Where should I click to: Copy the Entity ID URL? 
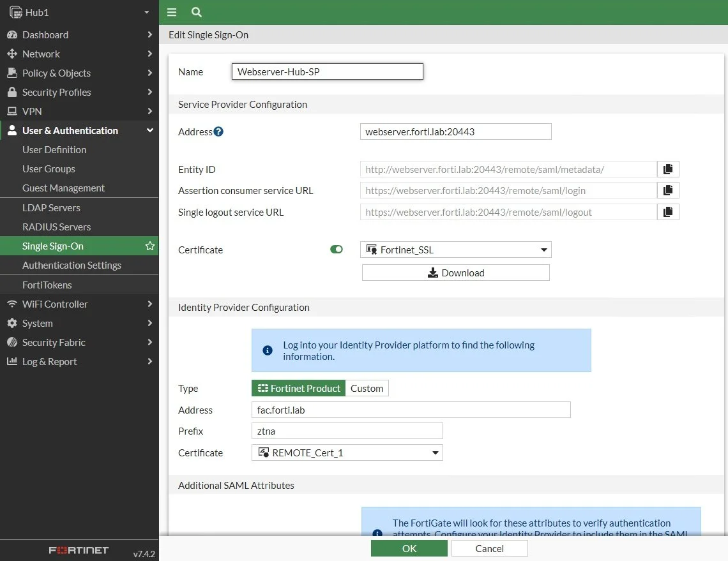click(x=668, y=169)
